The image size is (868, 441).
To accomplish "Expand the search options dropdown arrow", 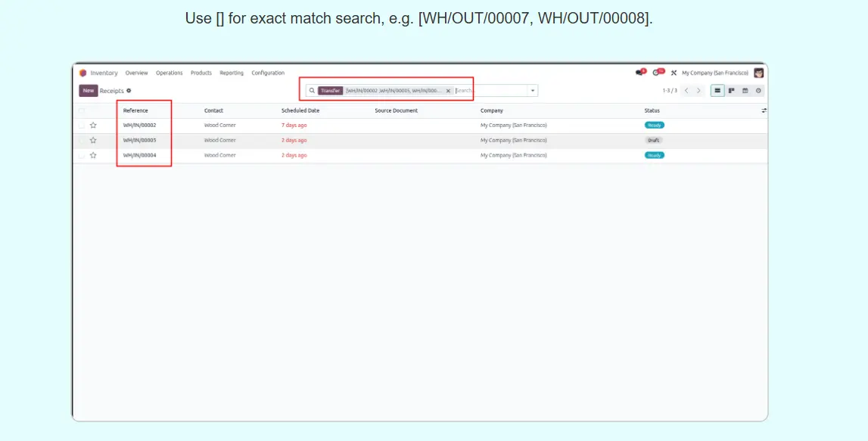I will pos(533,91).
